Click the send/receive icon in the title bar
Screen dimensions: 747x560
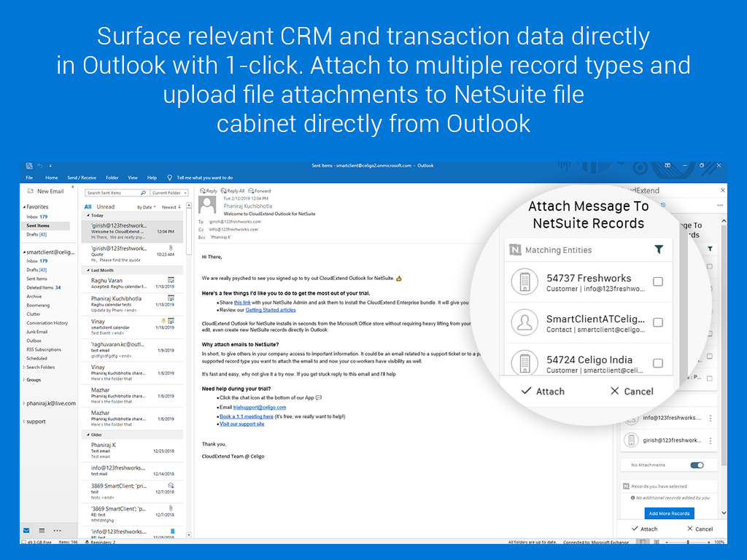click(29, 166)
